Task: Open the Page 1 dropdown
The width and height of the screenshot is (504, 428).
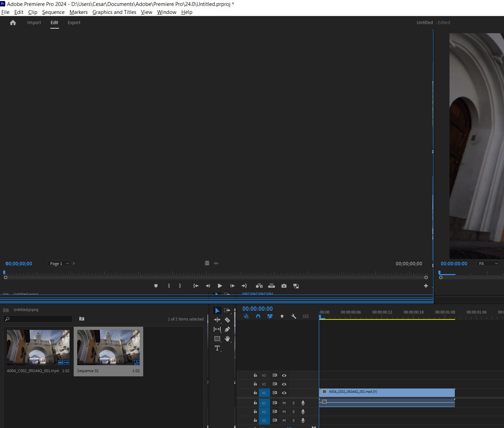Action: [x=59, y=263]
